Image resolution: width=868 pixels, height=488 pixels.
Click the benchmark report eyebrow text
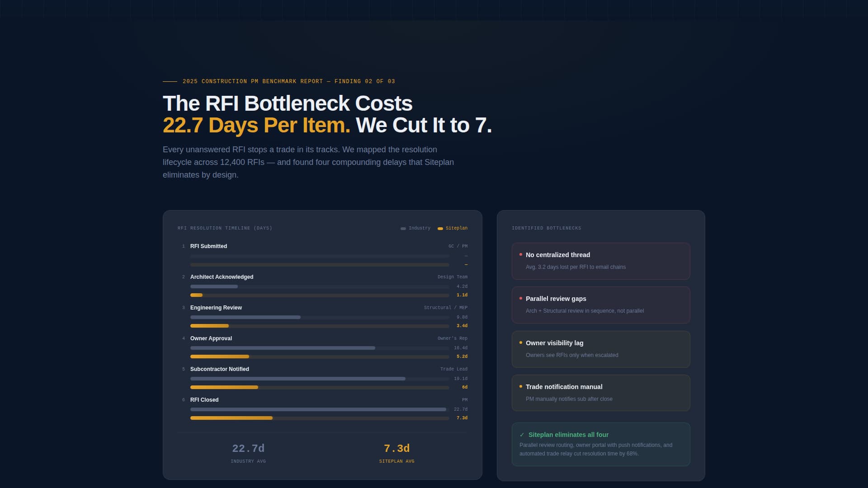click(289, 81)
